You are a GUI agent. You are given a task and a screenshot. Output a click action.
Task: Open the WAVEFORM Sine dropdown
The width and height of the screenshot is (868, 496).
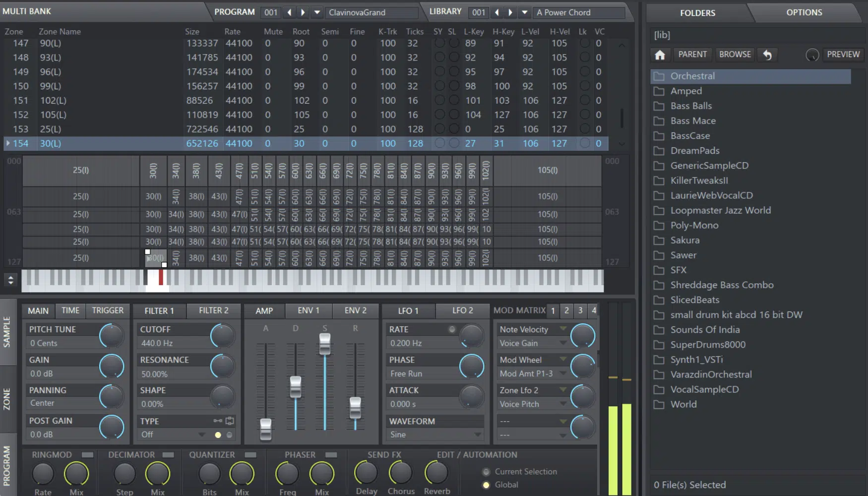[477, 434]
